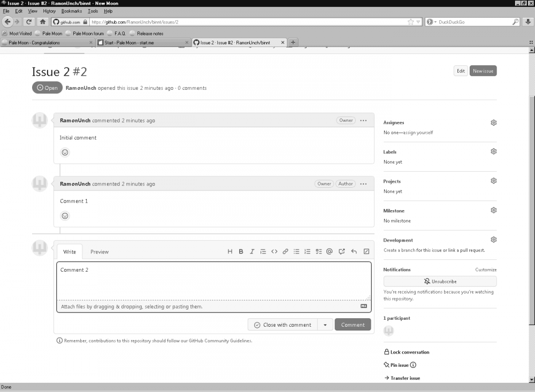This screenshot has width=535, height=392.
Task: Open the Edit menu in the menu bar
Action: click(x=18, y=11)
